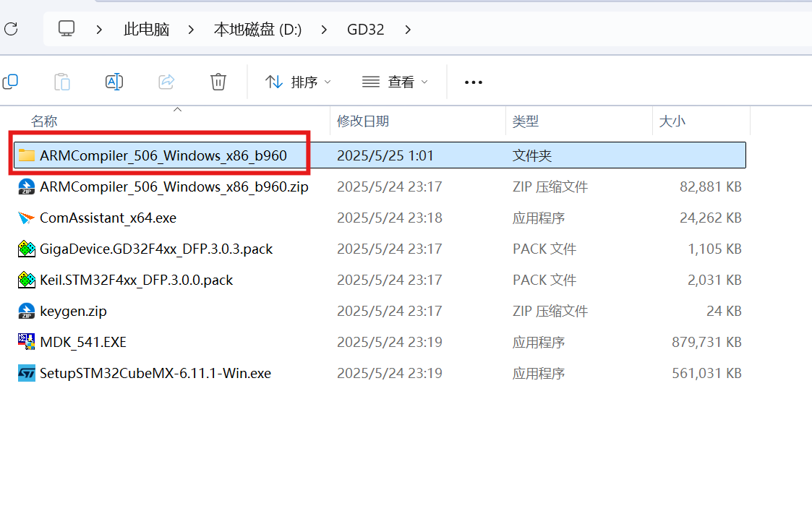Click PACK 文件 type for GigaDevice row
The width and height of the screenshot is (812, 506).
pyautogui.click(x=544, y=249)
